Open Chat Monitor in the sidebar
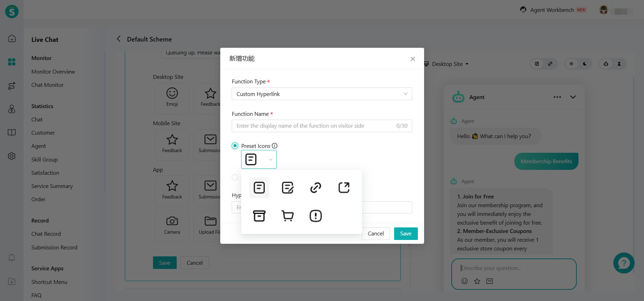Screen dimensions: 644x301 pyautogui.click(x=47, y=85)
